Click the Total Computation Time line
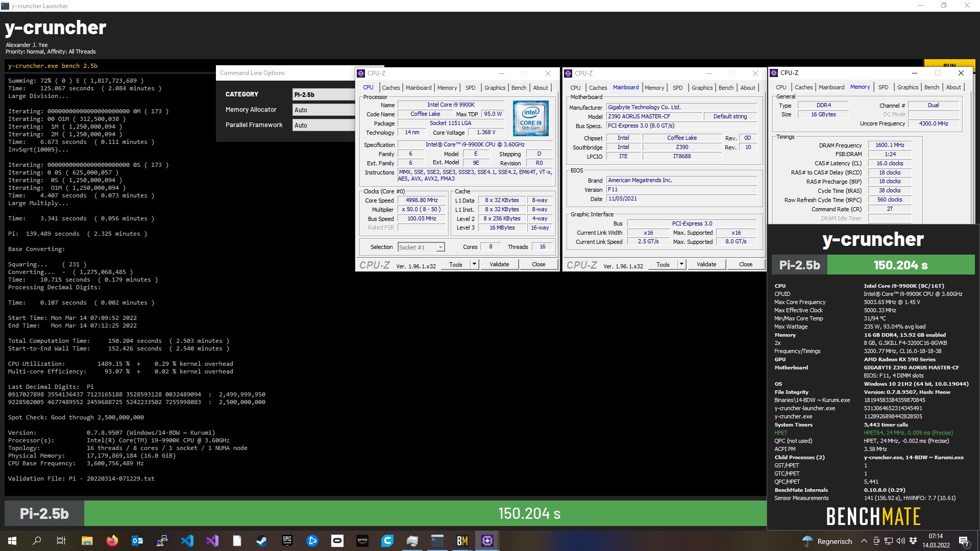This screenshot has height=551, width=980. pyautogui.click(x=118, y=341)
